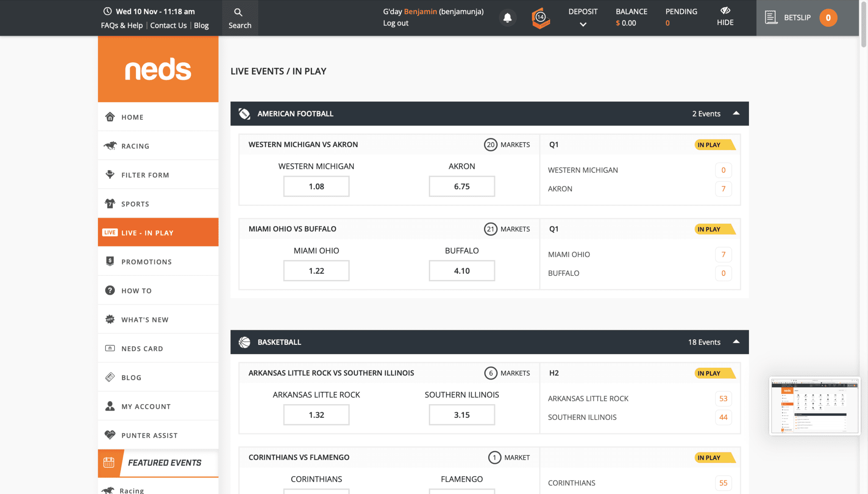Open the Blog link in the top bar
The width and height of the screenshot is (868, 494).
pos(201,25)
